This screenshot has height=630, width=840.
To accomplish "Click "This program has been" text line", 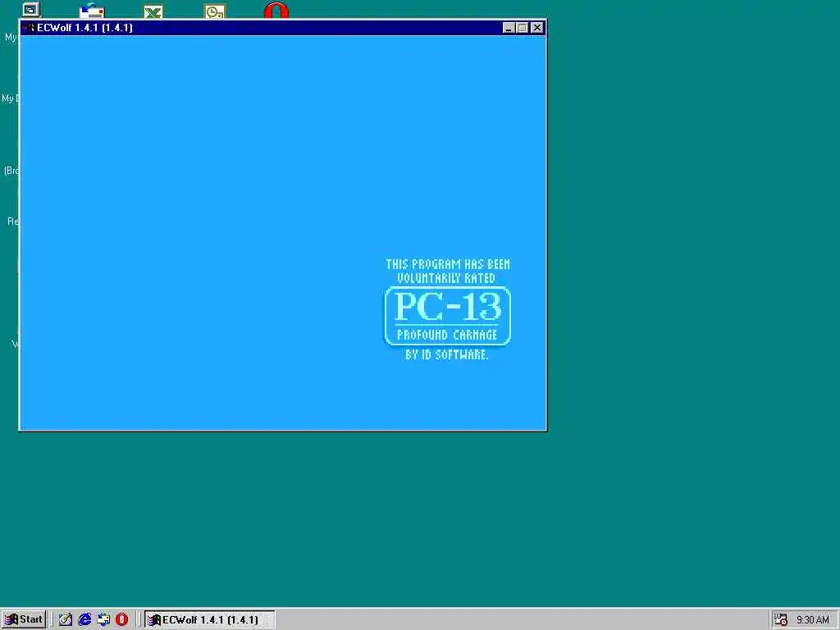I will (x=448, y=264).
